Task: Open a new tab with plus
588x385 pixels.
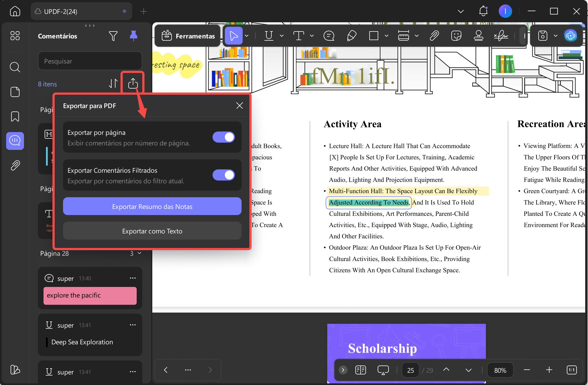Action: point(143,11)
